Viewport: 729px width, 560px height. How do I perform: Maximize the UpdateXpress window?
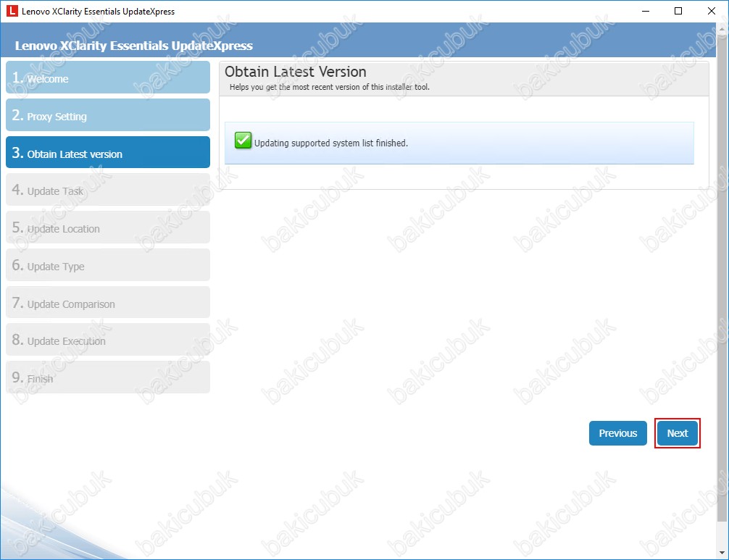click(x=678, y=11)
